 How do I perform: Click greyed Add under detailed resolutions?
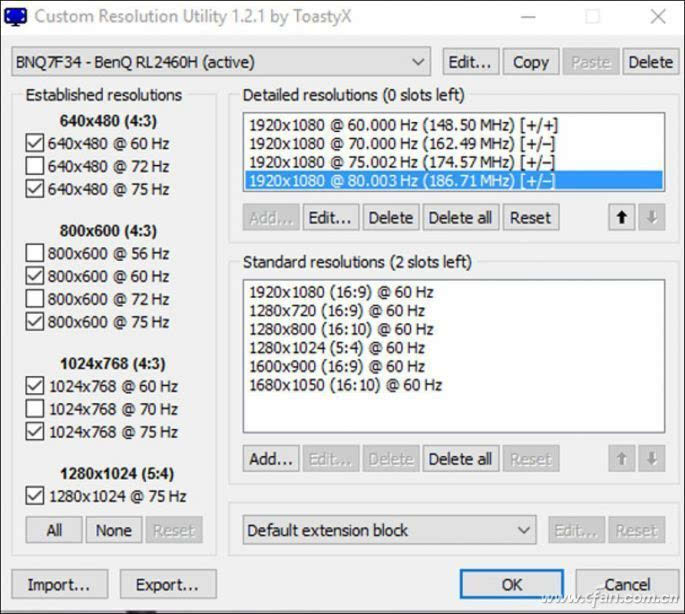click(x=271, y=217)
